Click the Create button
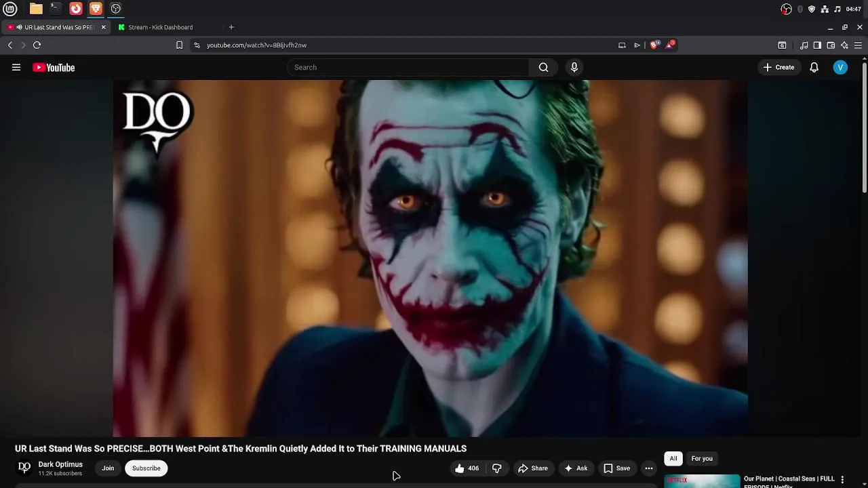 [778, 67]
